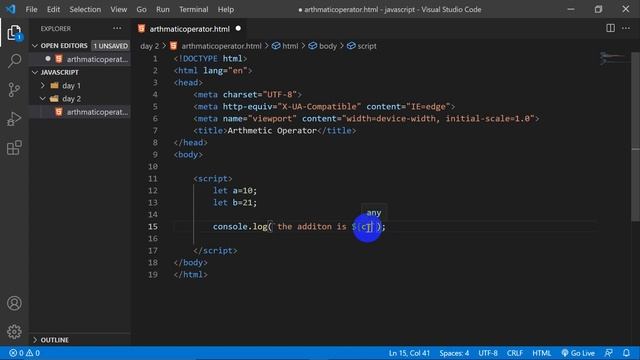Open the Extensions view icon
Screen dimensions: 640x360
(x=14, y=148)
